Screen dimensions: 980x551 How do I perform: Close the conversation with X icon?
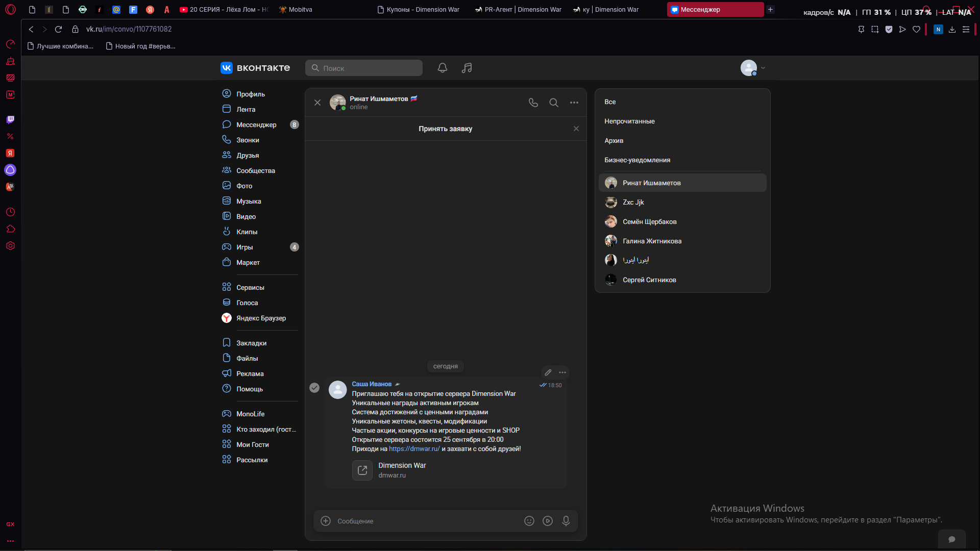pos(317,103)
